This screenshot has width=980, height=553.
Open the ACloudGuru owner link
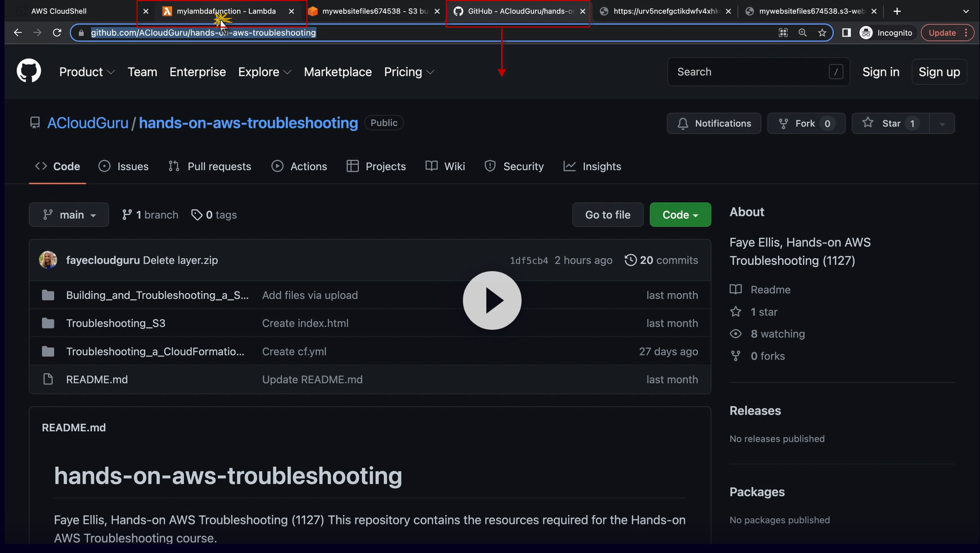click(x=88, y=123)
